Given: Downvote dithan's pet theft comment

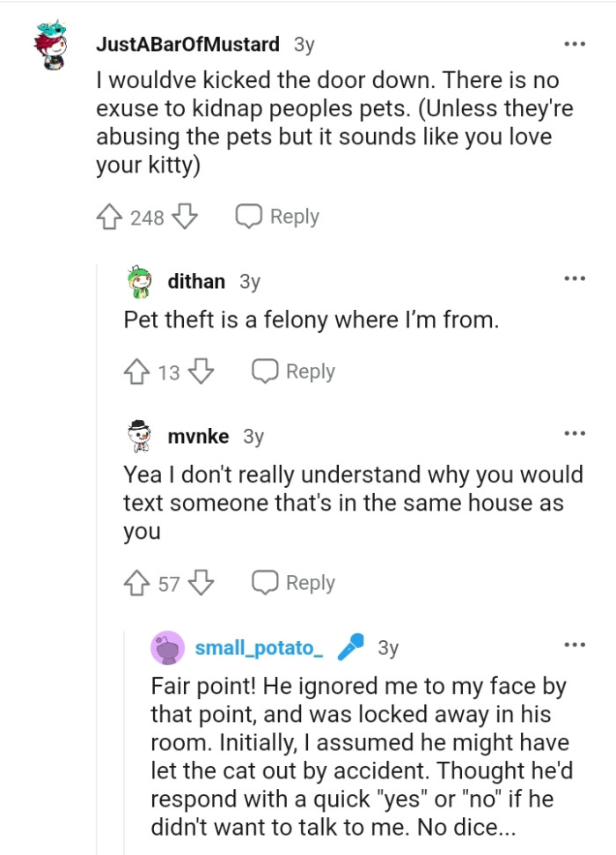Looking at the screenshot, I should (201, 372).
